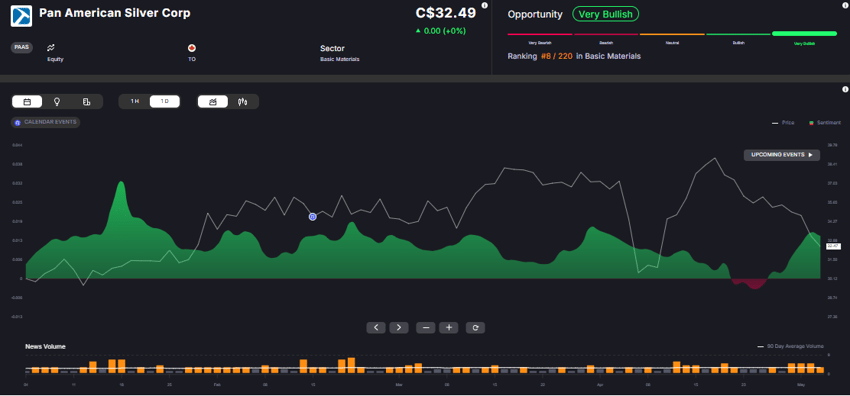Screen dimensions: 850x396
Task: Select the area line chart icon
Action: [x=212, y=101]
